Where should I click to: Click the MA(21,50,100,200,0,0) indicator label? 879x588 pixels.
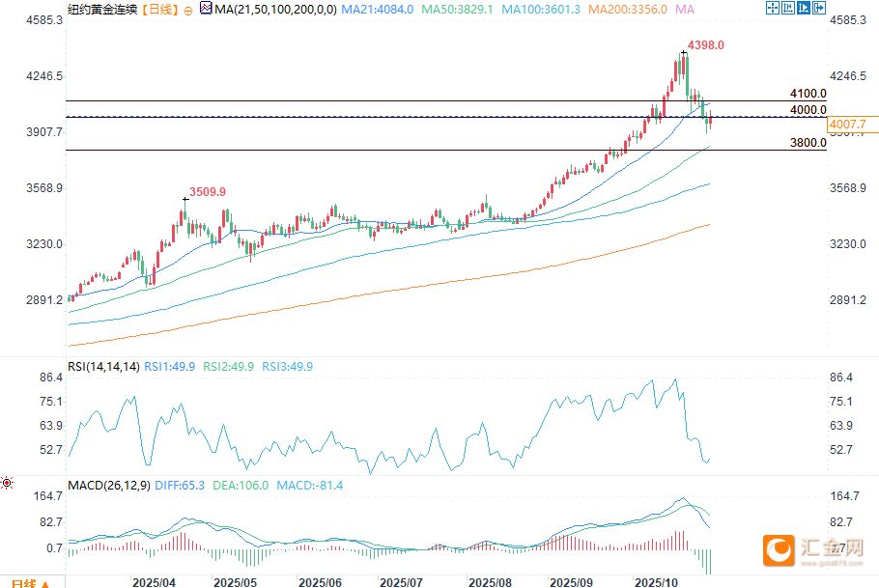[x=275, y=10]
